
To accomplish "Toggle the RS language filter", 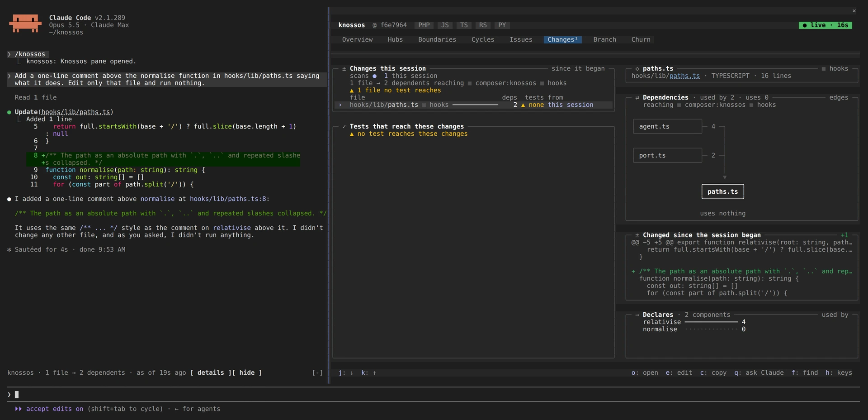I will click(483, 25).
